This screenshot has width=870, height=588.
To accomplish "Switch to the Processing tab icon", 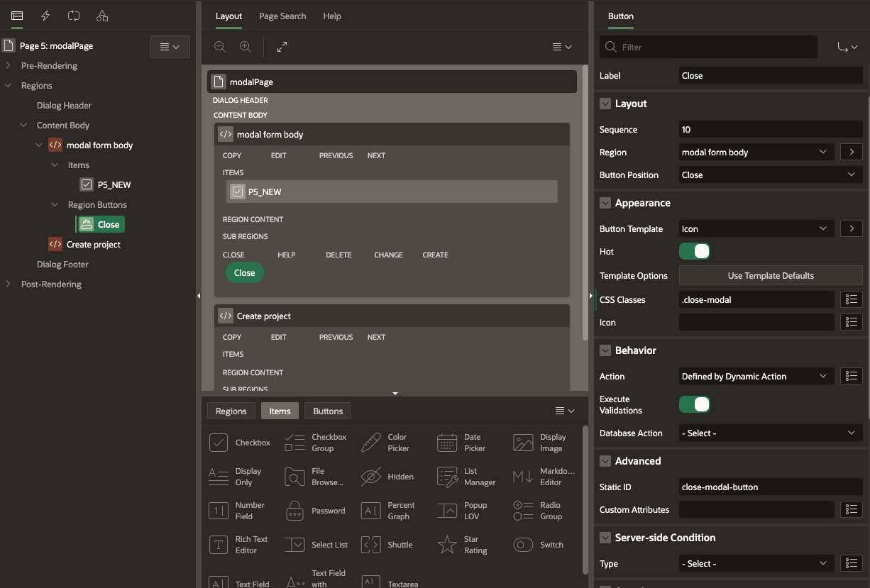I will [x=74, y=16].
